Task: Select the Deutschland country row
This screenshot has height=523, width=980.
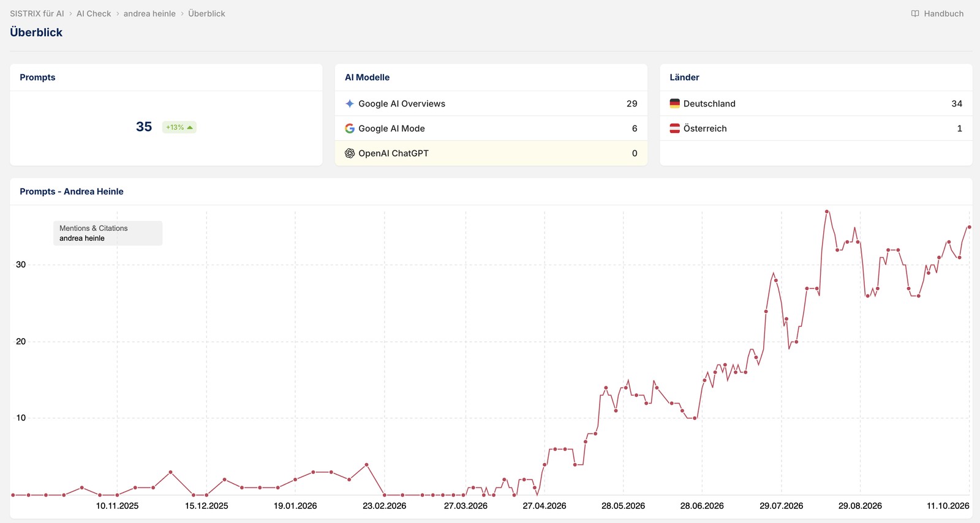Action: coord(816,103)
